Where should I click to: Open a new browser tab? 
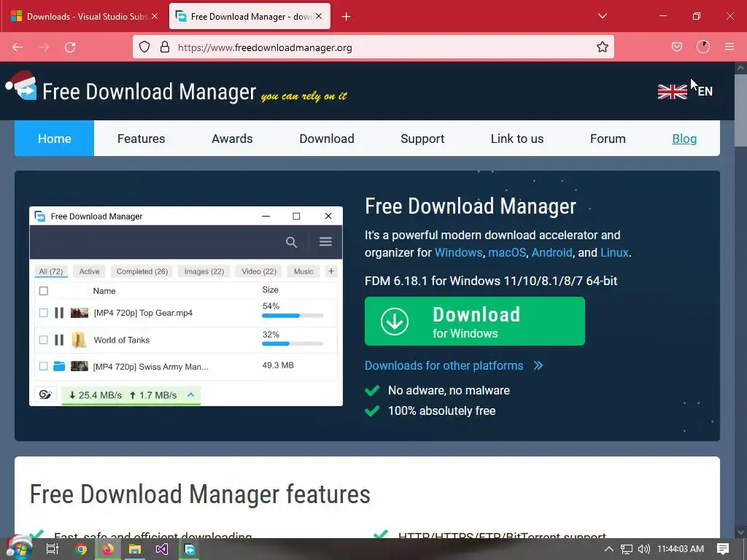[x=347, y=17]
